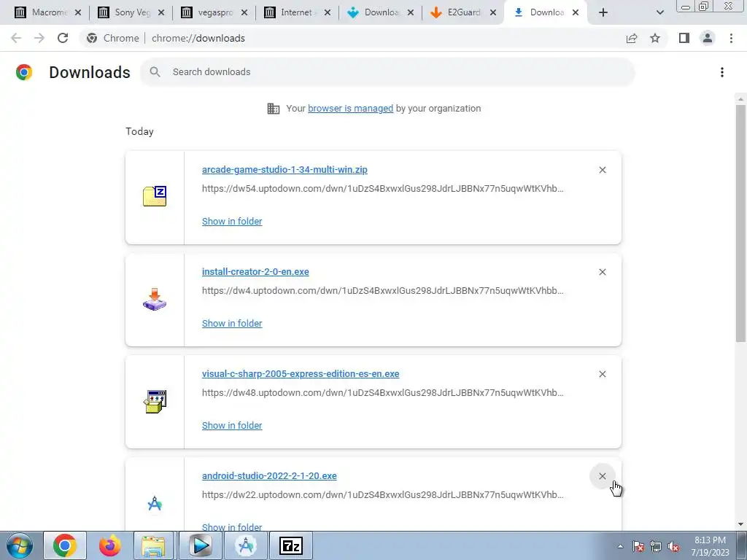Bookmark this page with star icon
The image size is (747, 560).
tap(655, 38)
